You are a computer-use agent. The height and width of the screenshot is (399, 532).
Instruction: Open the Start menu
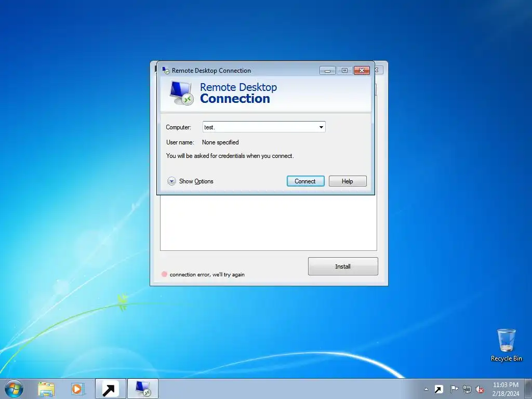click(x=14, y=389)
